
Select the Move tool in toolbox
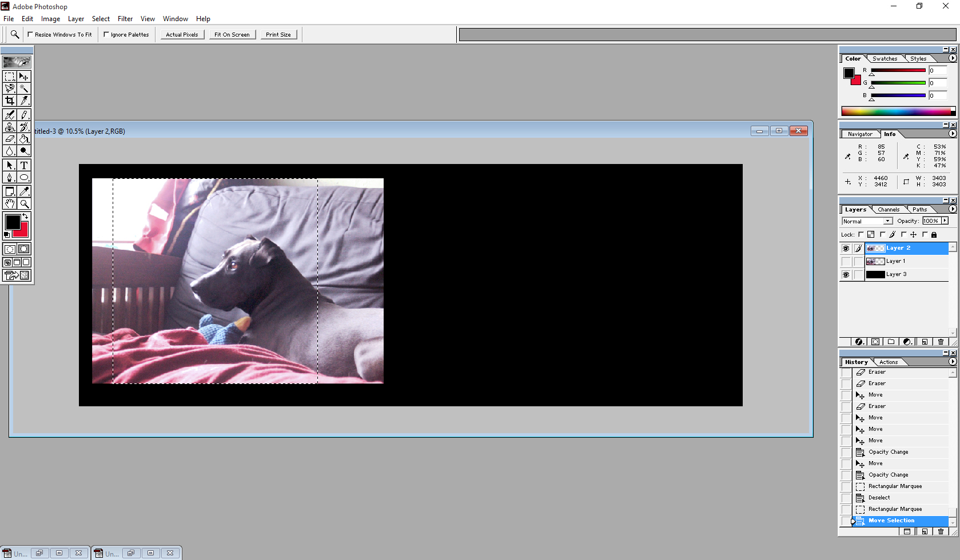point(24,77)
